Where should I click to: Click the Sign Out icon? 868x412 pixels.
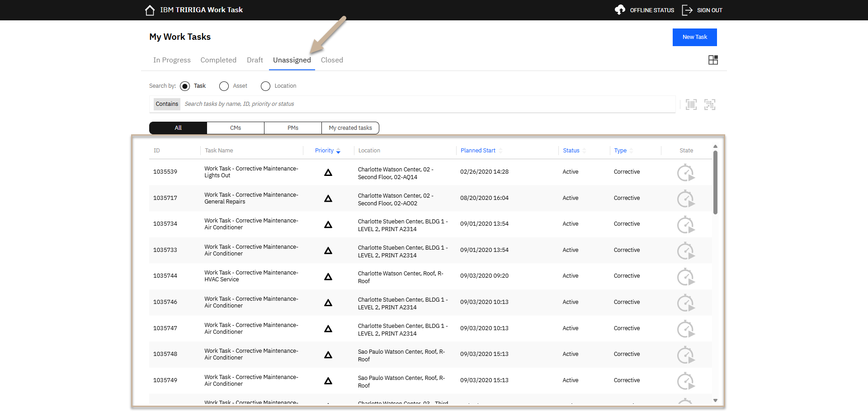(687, 10)
